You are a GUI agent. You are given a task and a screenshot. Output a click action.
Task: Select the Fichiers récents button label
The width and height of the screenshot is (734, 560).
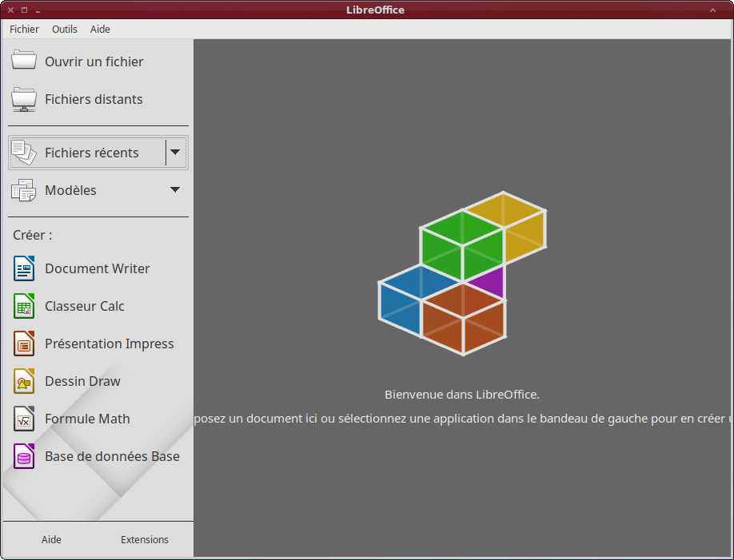pyautogui.click(x=91, y=153)
